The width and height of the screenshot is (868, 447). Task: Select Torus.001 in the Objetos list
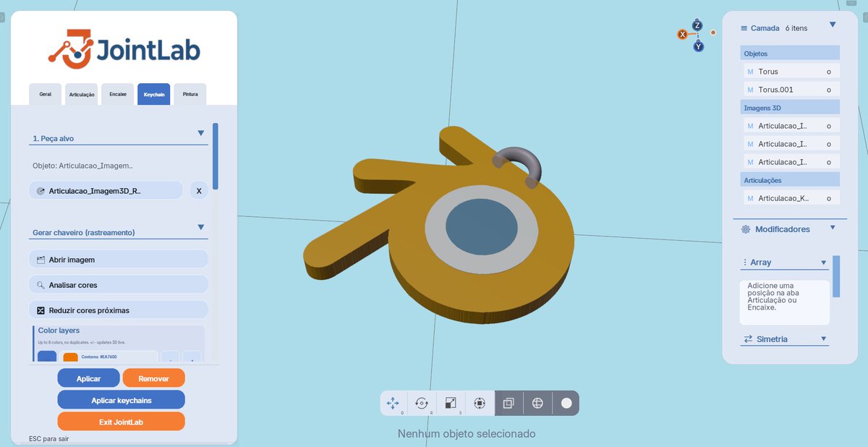(x=792, y=90)
